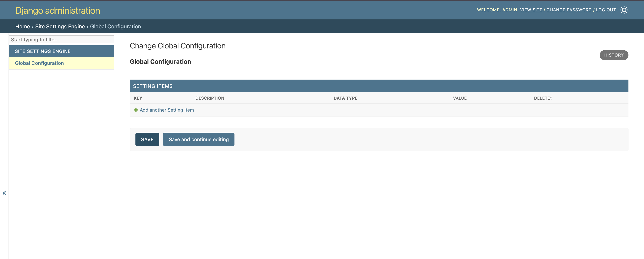644x259 pixels.
Task: Click Add another Setting Item
Action: click(x=167, y=110)
